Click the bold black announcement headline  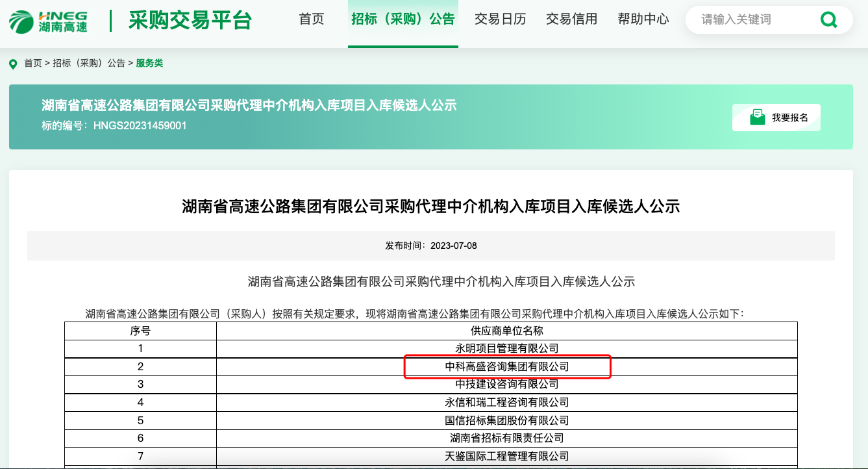[x=431, y=207]
